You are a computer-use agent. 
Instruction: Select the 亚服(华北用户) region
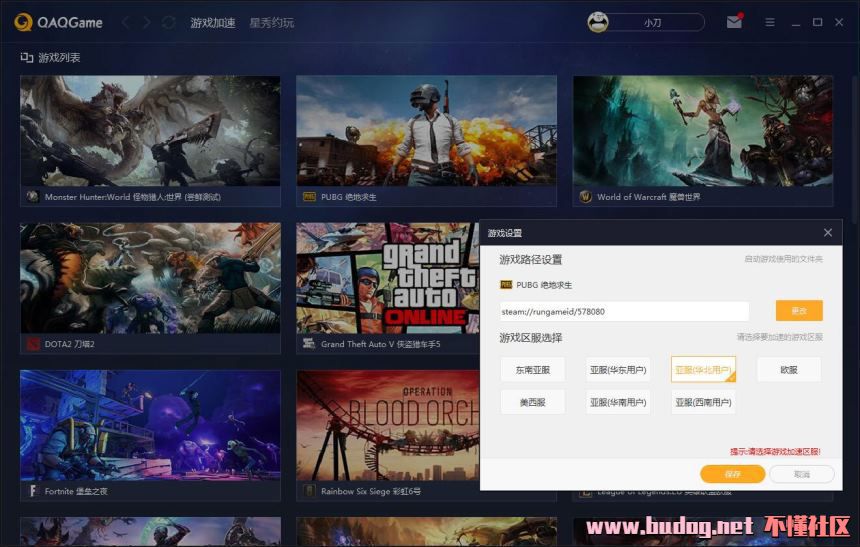[x=703, y=370]
